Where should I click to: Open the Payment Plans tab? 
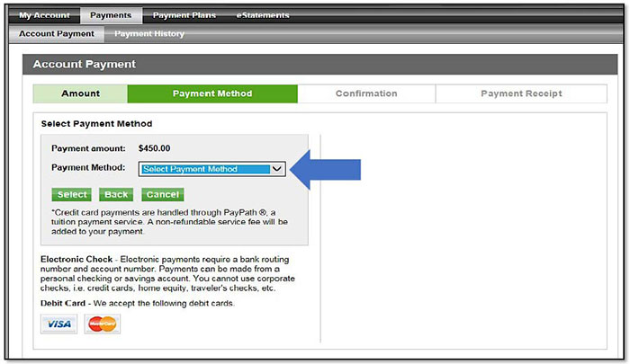184,15
